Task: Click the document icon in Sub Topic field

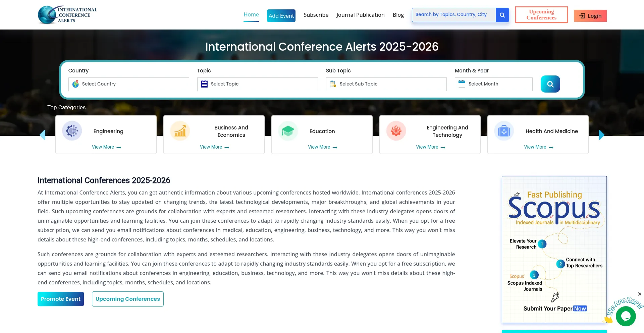Action: (x=333, y=84)
